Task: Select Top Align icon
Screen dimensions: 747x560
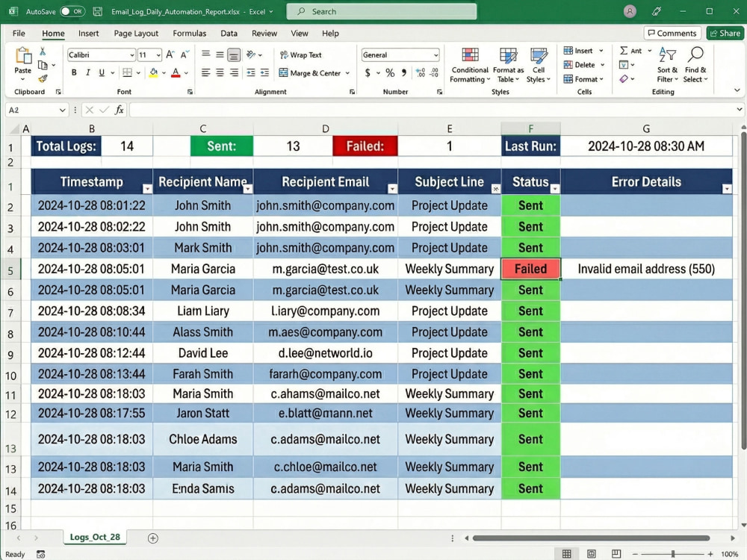Action: tap(206, 55)
